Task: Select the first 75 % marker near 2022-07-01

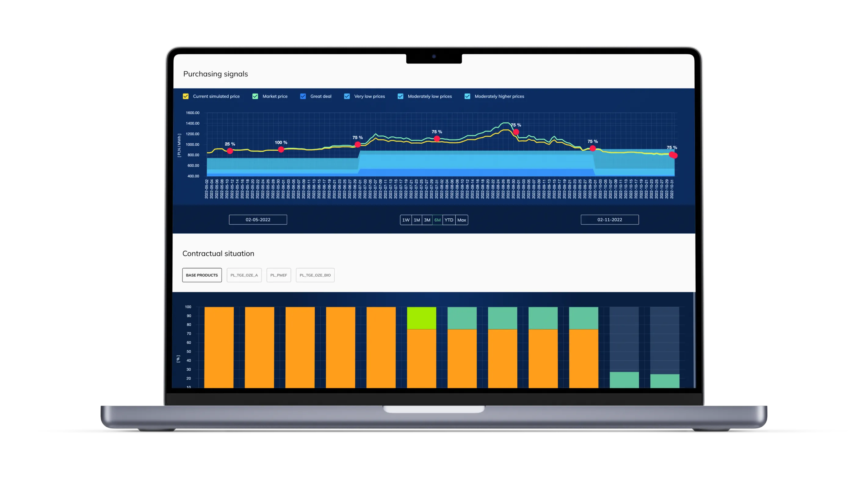Action: click(x=358, y=145)
